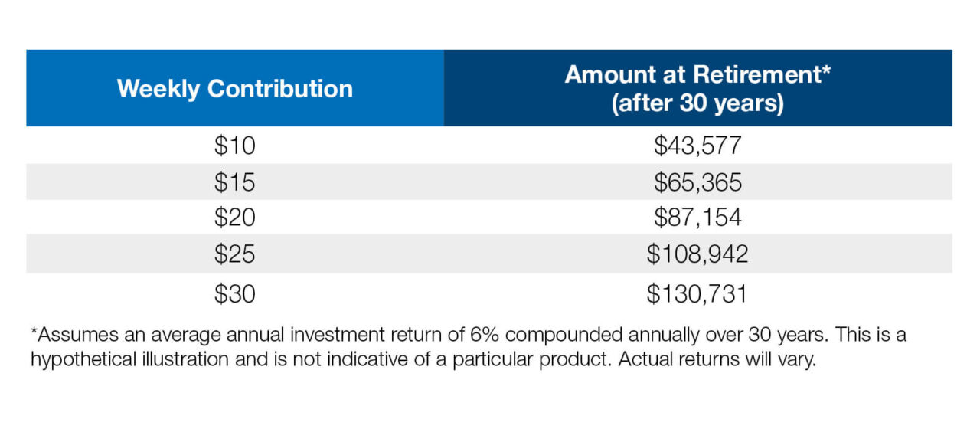980x429 pixels.
Task: Click the $25 weekly contribution cell
Action: pos(234,254)
